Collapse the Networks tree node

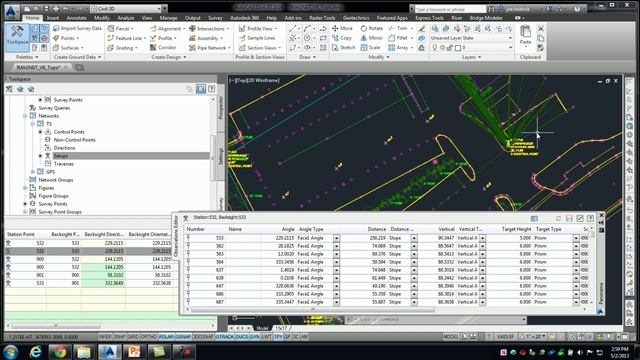(25, 116)
